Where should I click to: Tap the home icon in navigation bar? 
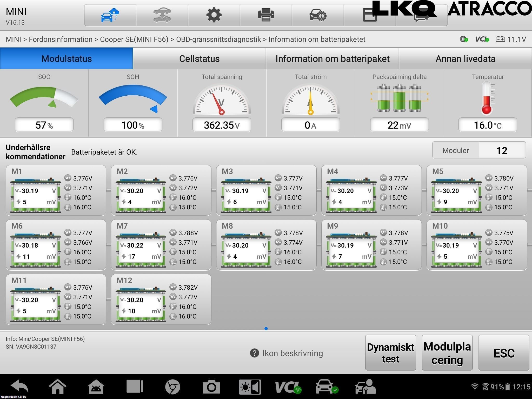[57, 387]
